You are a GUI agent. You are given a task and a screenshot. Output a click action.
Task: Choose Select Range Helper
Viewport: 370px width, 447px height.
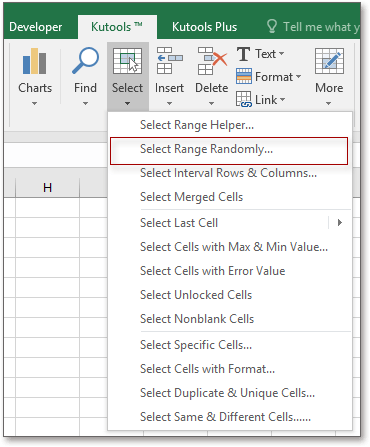click(x=230, y=125)
